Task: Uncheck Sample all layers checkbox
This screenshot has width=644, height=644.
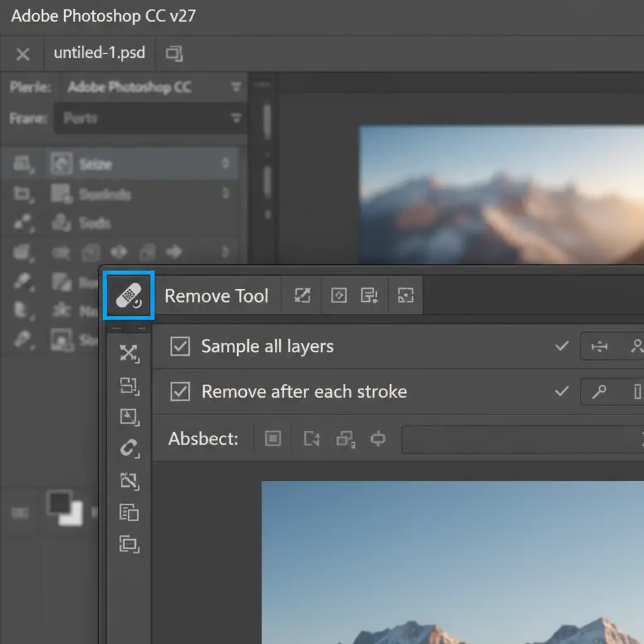Action: [180, 347]
